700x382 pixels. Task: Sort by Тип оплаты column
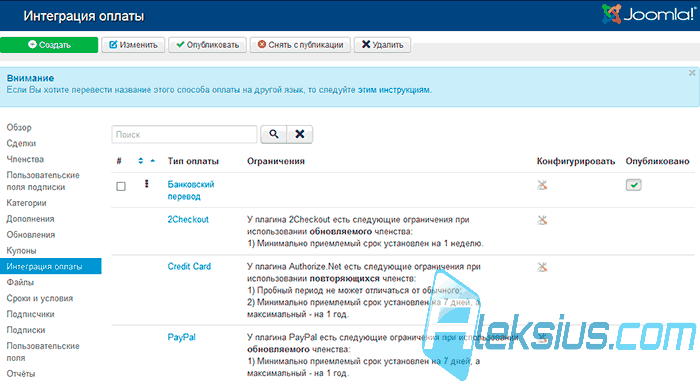tap(193, 161)
